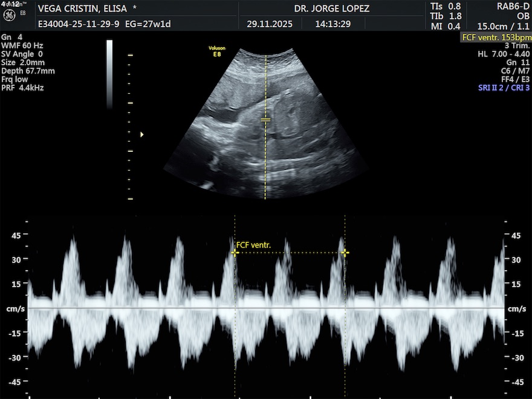Click the Doppler spectrum baseline
The image size is (532, 399).
(x=266, y=308)
